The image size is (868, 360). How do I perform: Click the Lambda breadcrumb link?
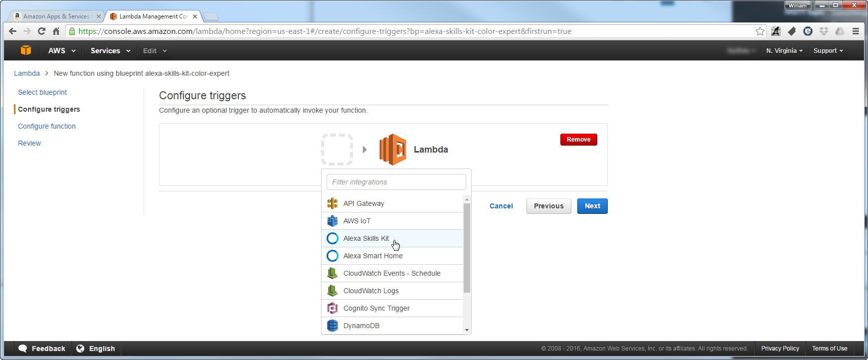click(x=27, y=73)
